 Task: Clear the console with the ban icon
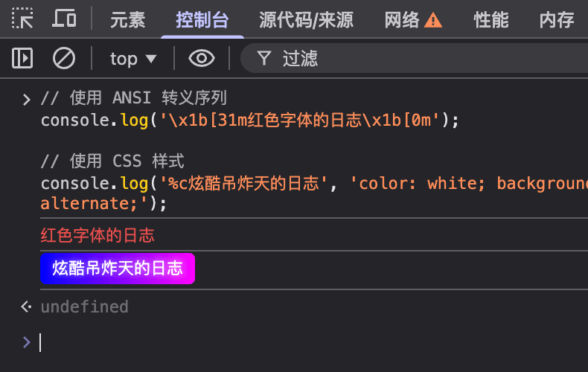click(x=64, y=58)
